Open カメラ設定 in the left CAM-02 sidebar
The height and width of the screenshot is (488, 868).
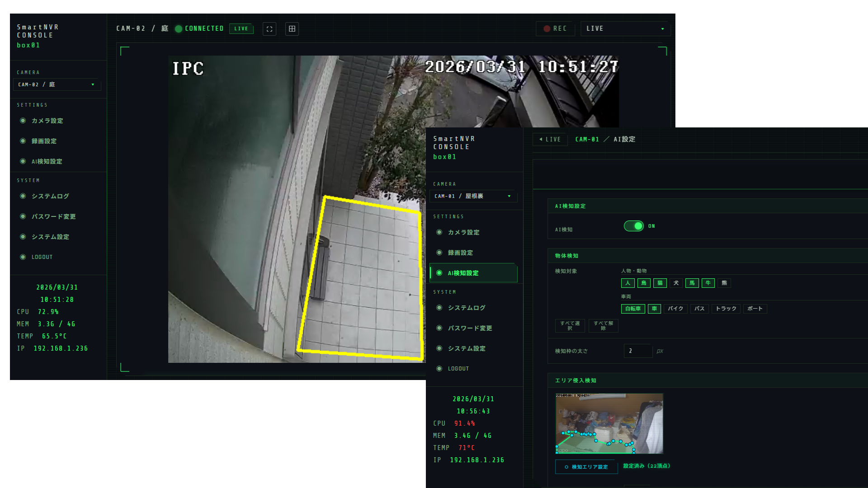point(47,121)
